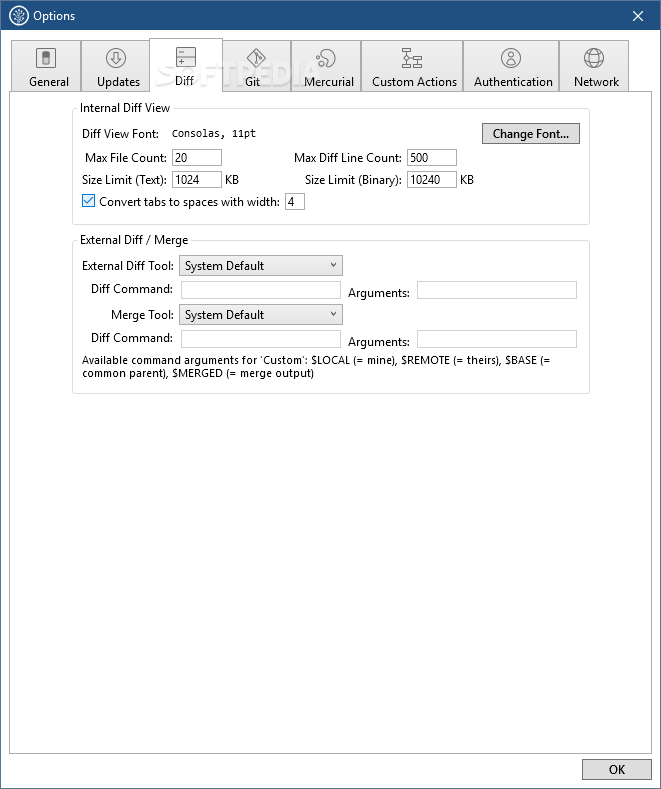Click the Change Font button
Image resolution: width=661 pixels, height=789 pixels.
coord(531,133)
